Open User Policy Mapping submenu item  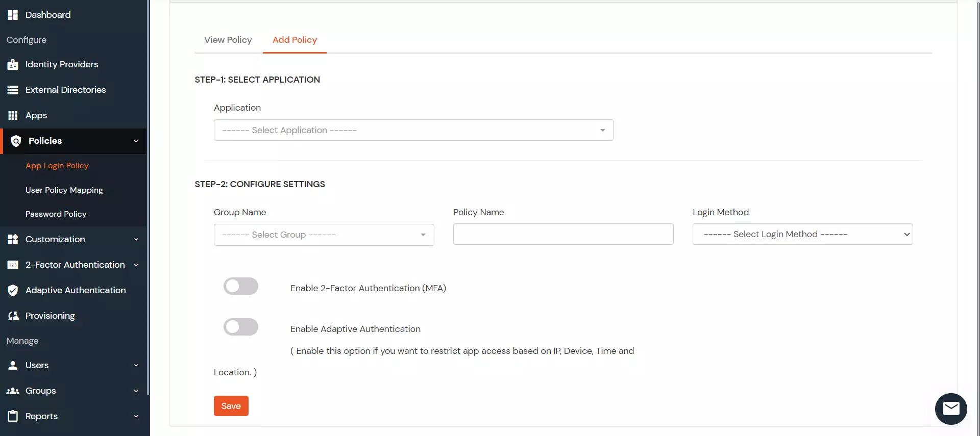[64, 190]
